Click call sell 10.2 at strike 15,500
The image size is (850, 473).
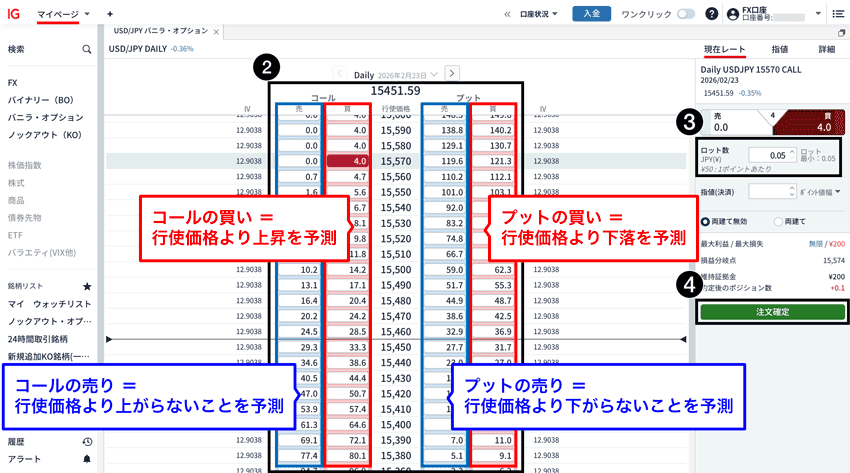(299, 269)
